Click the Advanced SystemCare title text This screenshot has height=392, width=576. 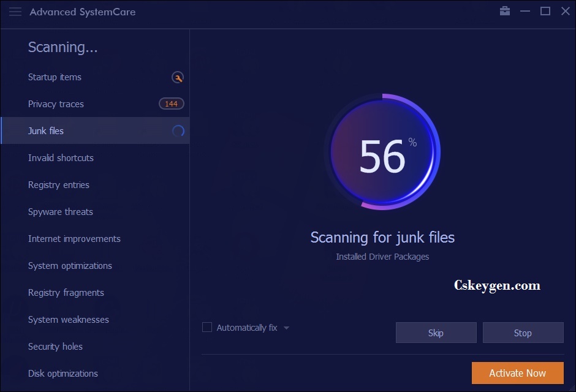click(83, 12)
